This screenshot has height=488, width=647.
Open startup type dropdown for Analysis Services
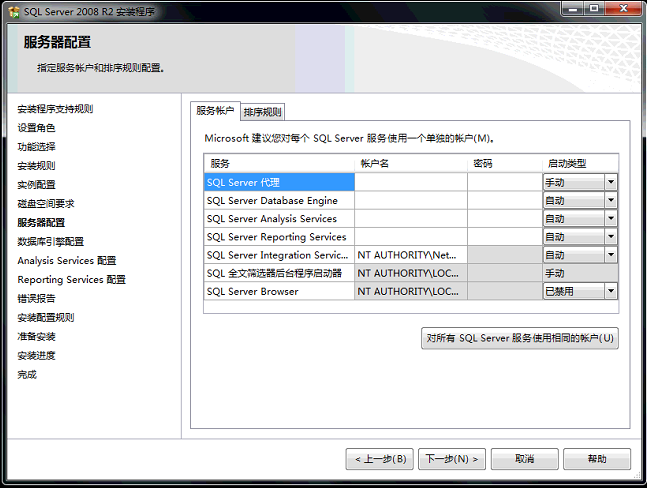point(610,218)
